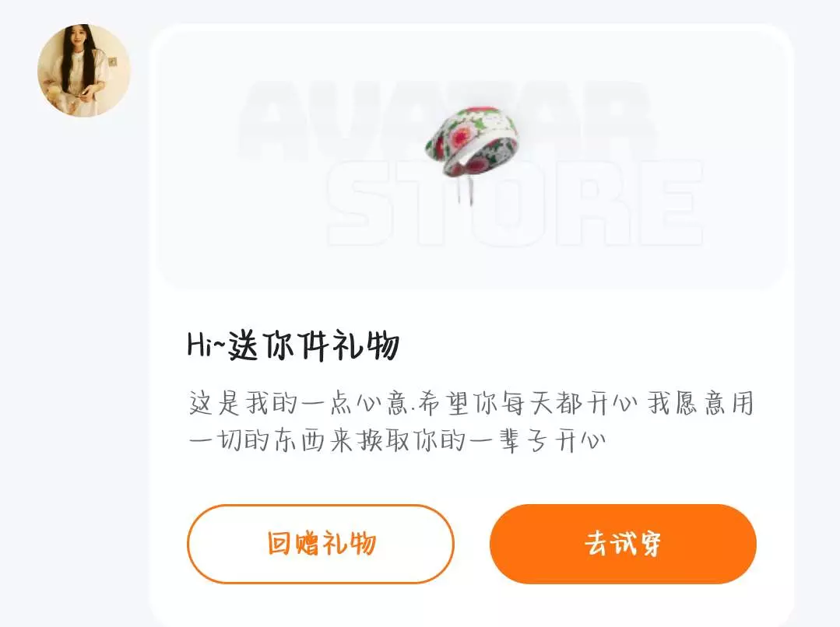This screenshot has width=840, height=627.
Task: Click the red flower pattern on the hat
Action: (461, 138)
